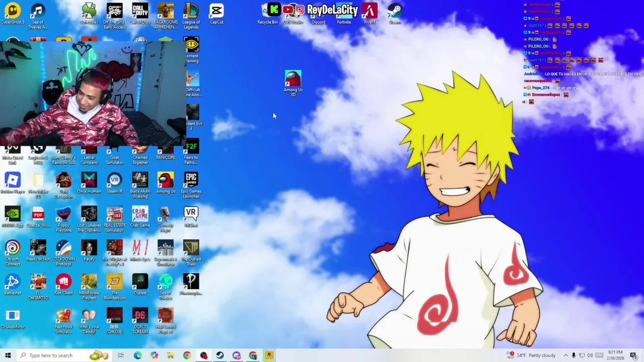Open The Outlast Trials shortcut
Image resolution: width=644 pixels, height=362 pixels.
(191, 253)
